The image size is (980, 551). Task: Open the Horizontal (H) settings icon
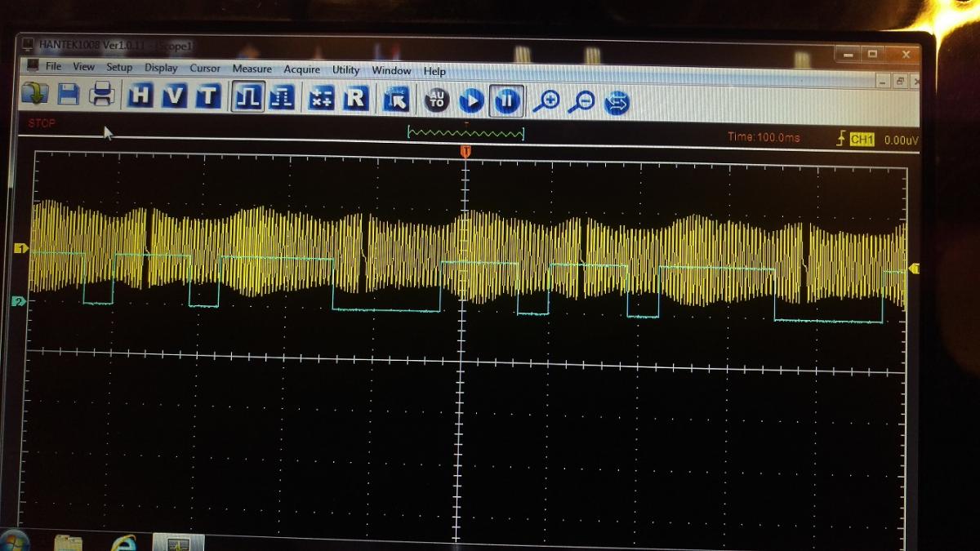[x=140, y=96]
